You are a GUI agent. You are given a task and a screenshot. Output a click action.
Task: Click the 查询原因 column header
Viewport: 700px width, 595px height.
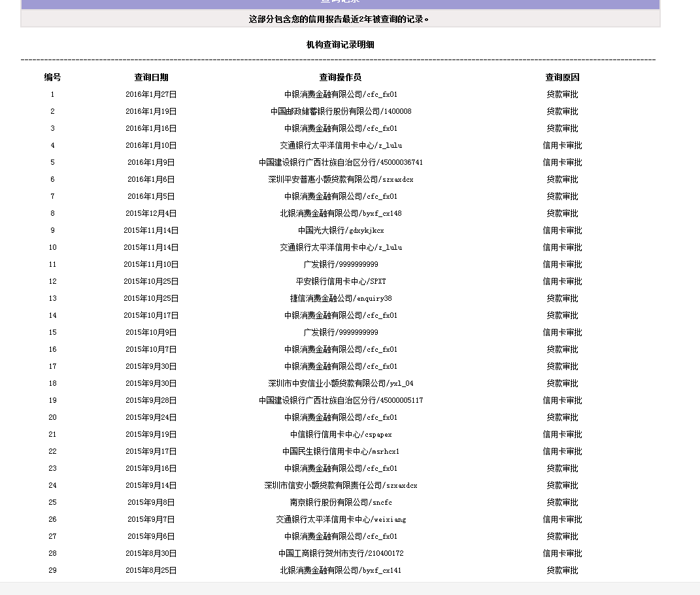tap(562, 76)
